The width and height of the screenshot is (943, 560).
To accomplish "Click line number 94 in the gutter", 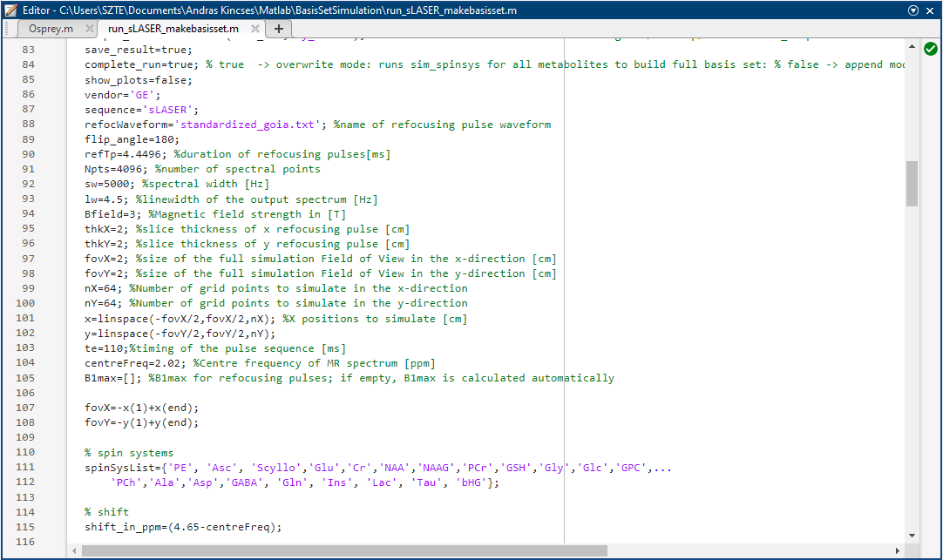I will (28, 214).
